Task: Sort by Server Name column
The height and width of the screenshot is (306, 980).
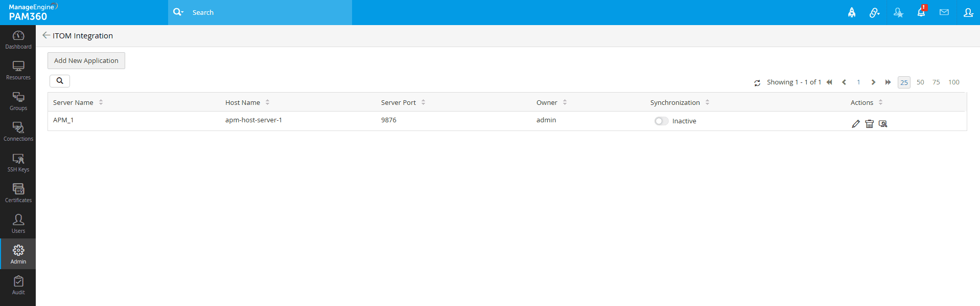Action: pos(101,102)
